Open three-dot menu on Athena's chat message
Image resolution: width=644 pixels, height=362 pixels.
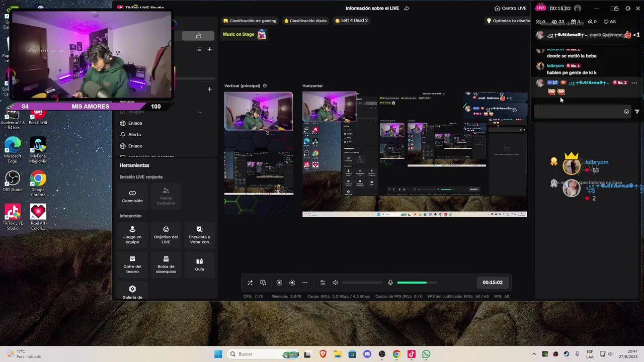tap(634, 82)
